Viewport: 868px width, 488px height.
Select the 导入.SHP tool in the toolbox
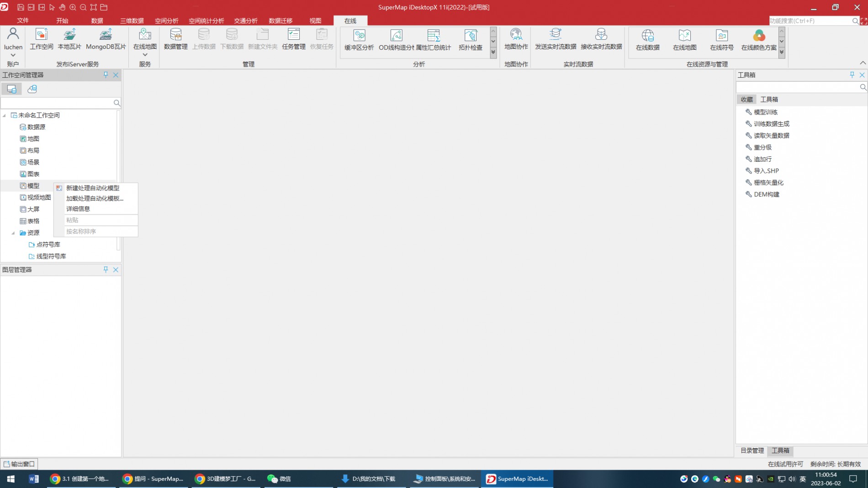coord(766,171)
